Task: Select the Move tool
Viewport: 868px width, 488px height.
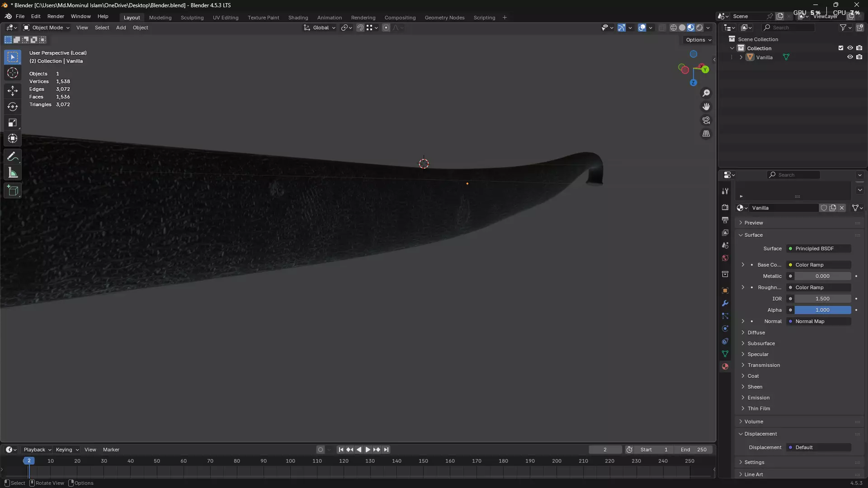Action: point(13,90)
